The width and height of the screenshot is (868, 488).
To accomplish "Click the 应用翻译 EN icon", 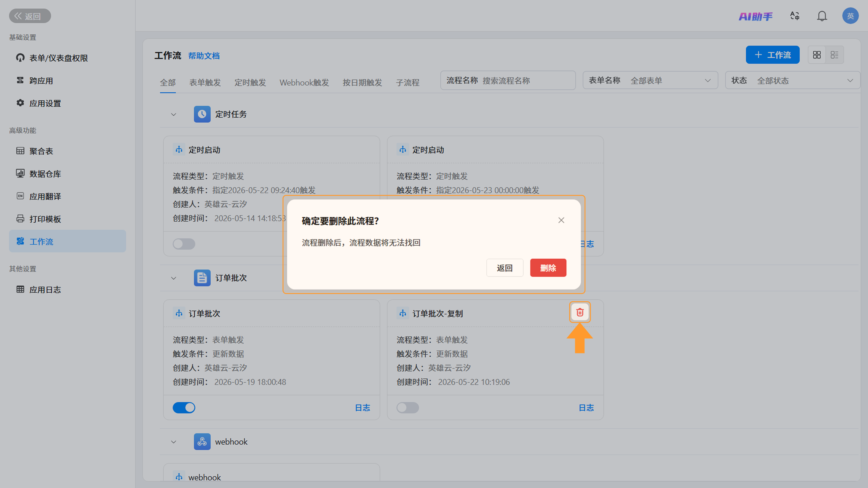I will pos(20,196).
